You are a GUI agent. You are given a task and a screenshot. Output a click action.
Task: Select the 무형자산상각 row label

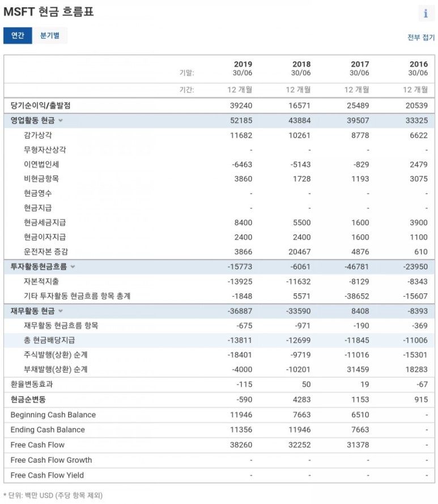45,150
